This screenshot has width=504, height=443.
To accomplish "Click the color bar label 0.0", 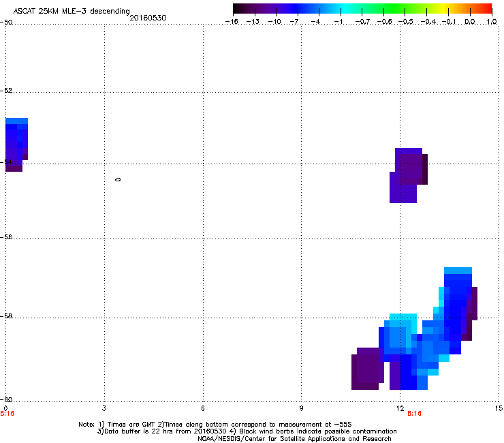I will click(470, 22).
